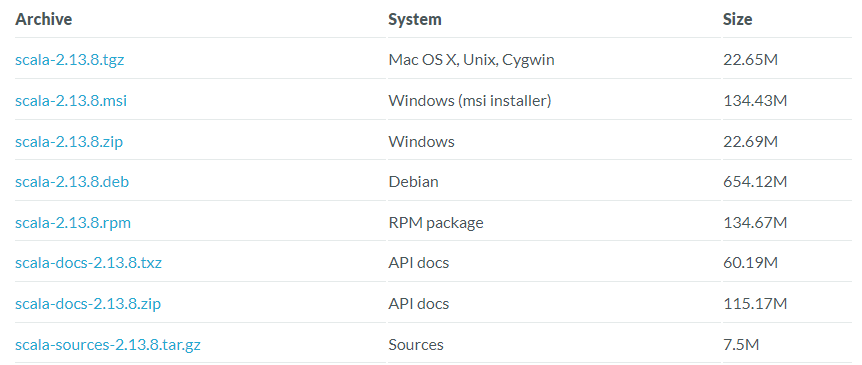Image resolution: width=862 pixels, height=365 pixels.
Task: Click the 22.65M size value
Action: click(750, 59)
